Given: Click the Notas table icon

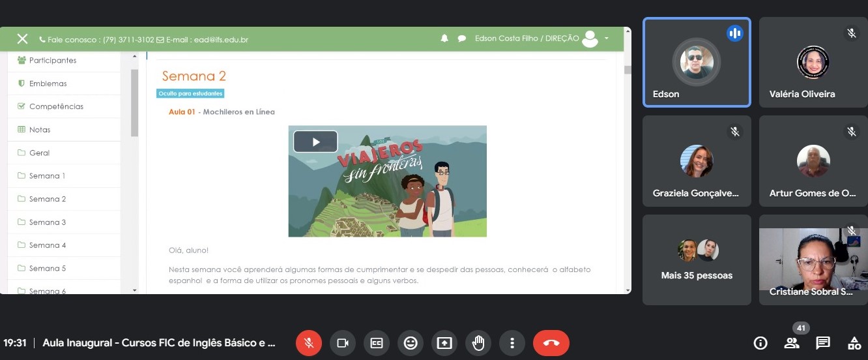Looking at the screenshot, I should [x=22, y=130].
